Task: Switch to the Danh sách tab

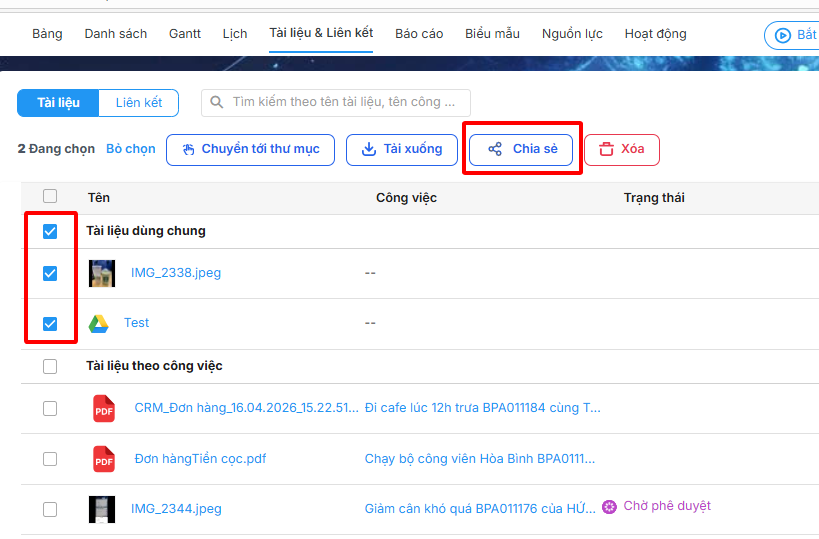Action: [x=115, y=34]
